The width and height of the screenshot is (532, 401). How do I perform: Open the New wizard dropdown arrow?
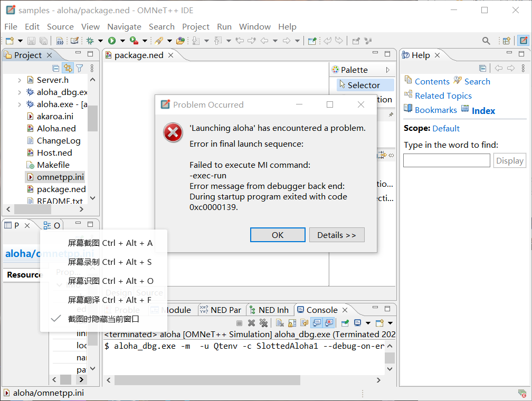point(21,41)
